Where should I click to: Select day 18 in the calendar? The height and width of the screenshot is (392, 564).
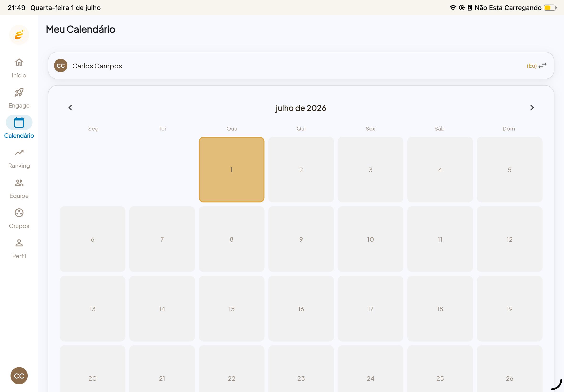(x=440, y=309)
